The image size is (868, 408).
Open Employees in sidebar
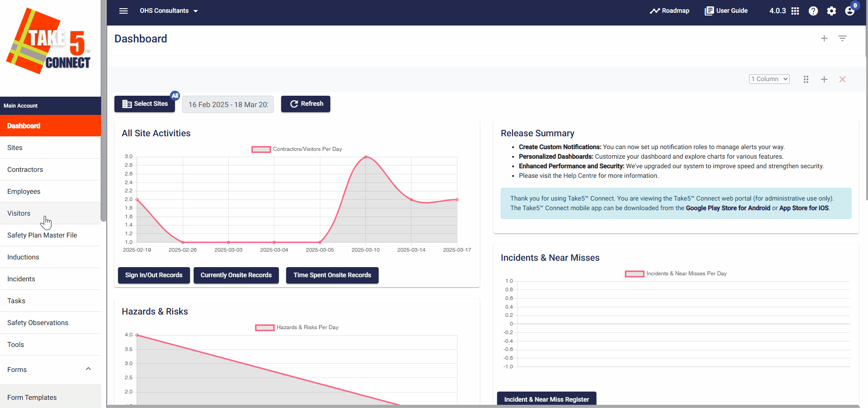point(51,191)
